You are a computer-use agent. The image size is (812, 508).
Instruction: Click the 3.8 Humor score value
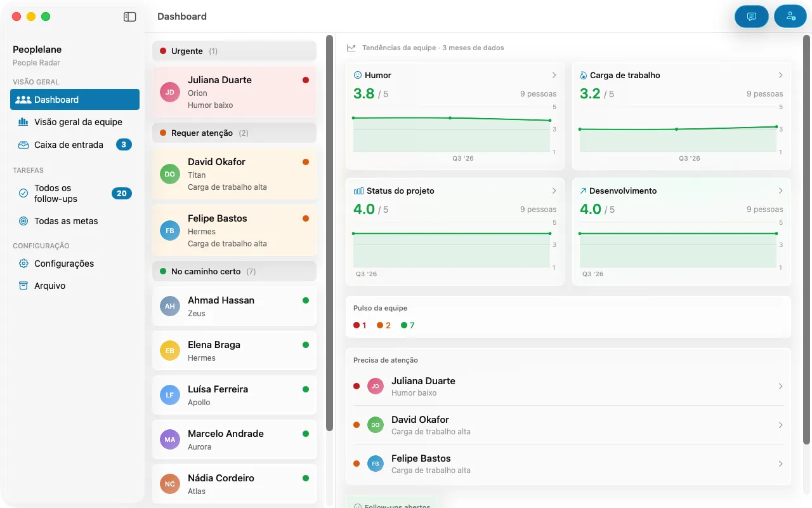click(364, 93)
